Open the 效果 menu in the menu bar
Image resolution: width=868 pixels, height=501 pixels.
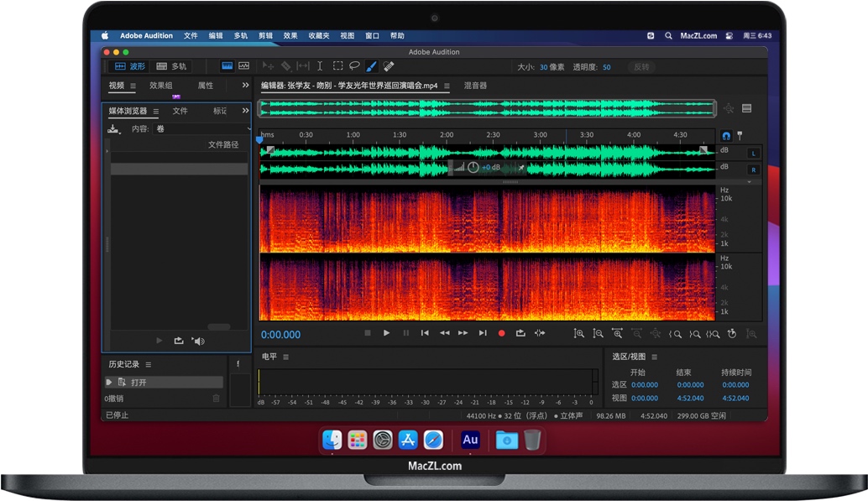tap(290, 35)
